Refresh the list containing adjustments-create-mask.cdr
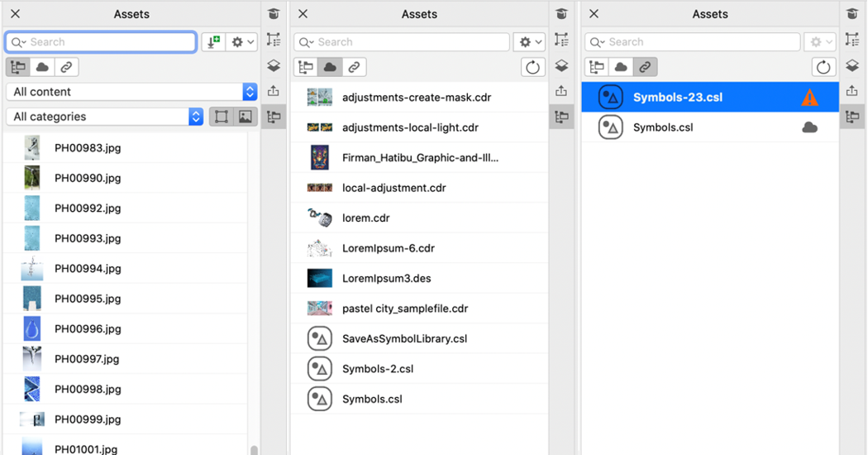 coord(532,67)
